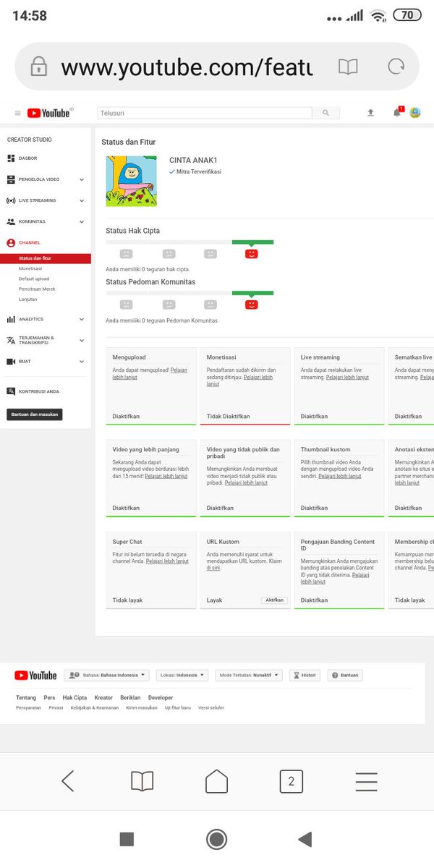Screen dimensions: 434x868
Task: Open the Mode Terbatas dropdown
Action: (x=247, y=675)
